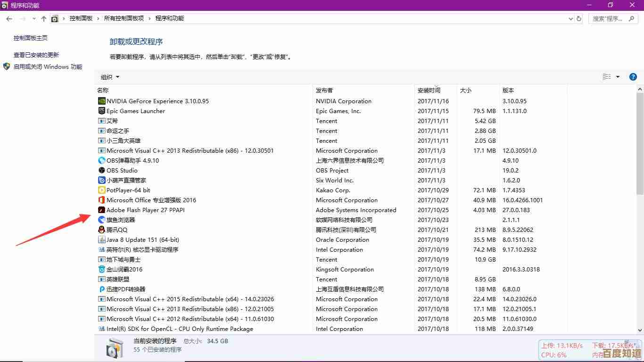
Task: Select the Epic Games Launcher icon
Action: coord(101,111)
